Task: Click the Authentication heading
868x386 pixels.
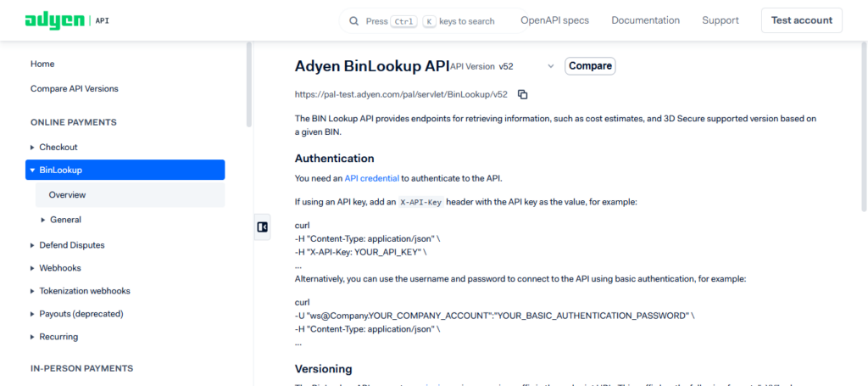Action: pyautogui.click(x=334, y=159)
